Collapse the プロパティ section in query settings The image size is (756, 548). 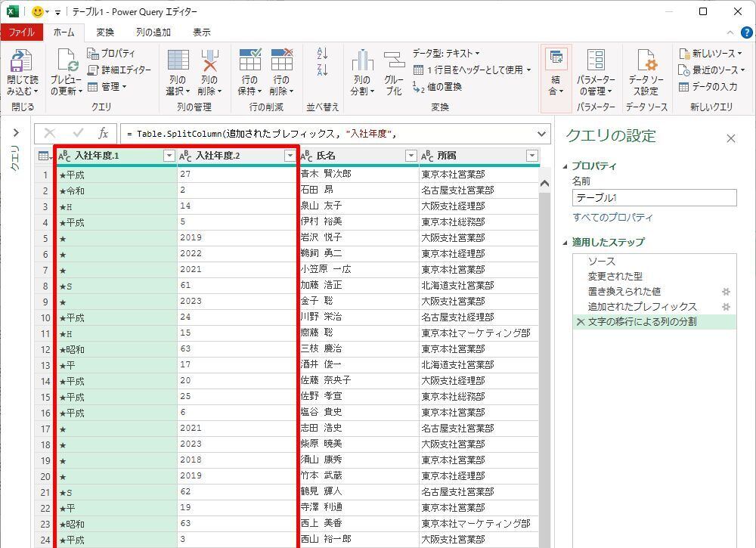(566, 166)
